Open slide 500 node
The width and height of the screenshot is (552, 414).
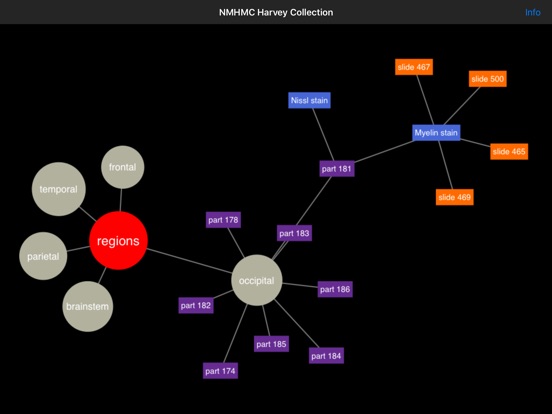pyautogui.click(x=488, y=79)
